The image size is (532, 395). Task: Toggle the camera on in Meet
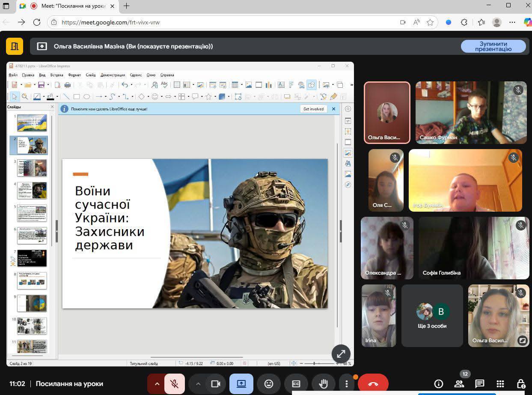click(x=216, y=384)
